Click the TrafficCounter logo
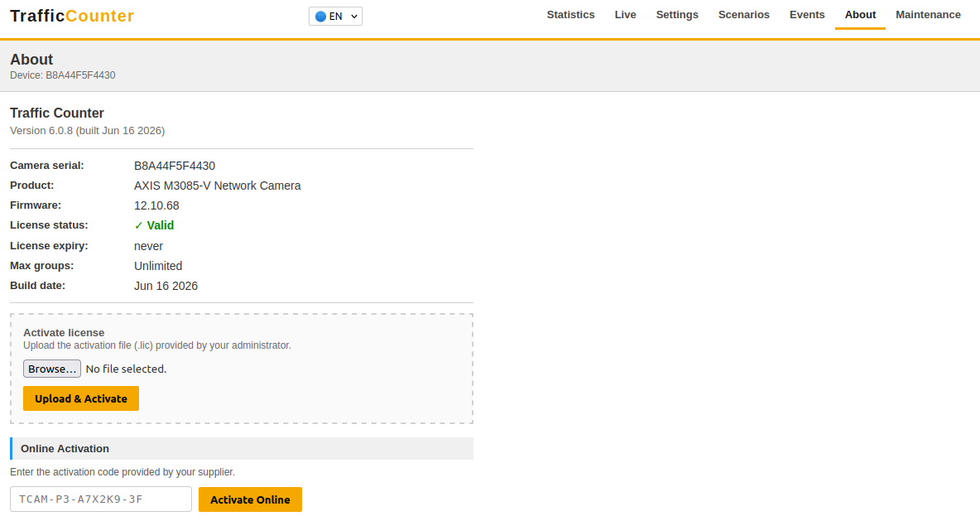This screenshot has width=980, height=521. click(72, 16)
